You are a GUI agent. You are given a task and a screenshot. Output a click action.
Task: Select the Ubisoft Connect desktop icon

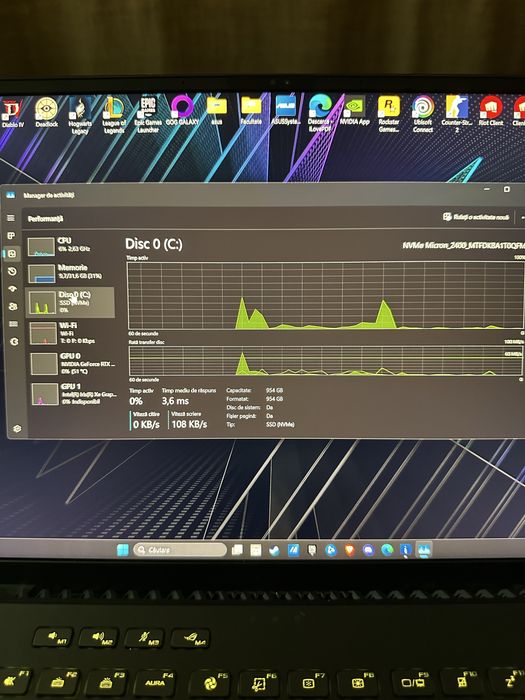423,114
